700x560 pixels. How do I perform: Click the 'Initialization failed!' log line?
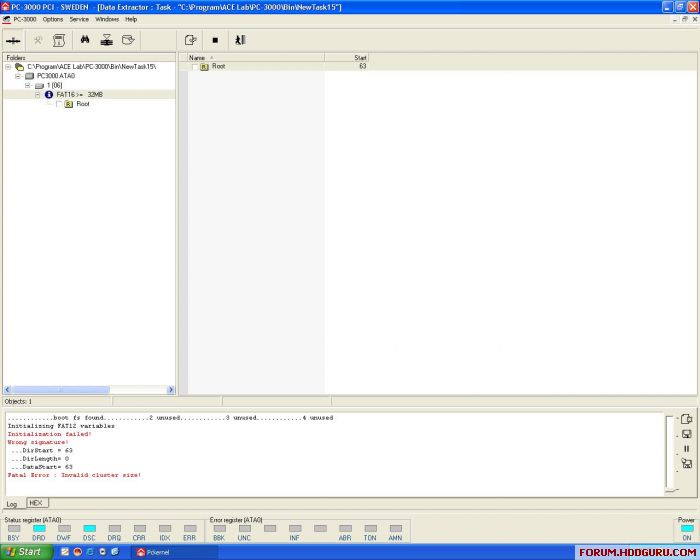coord(50,434)
